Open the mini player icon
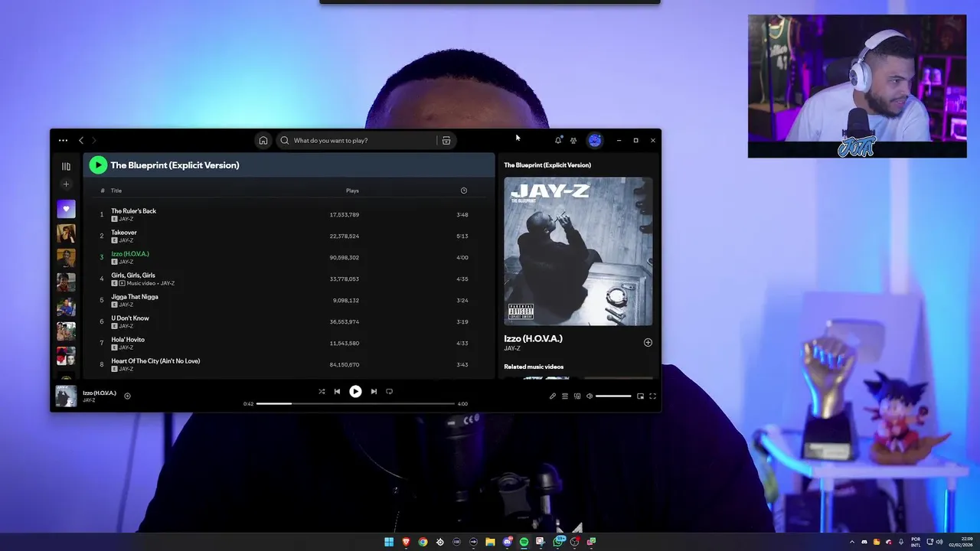The image size is (980, 551). (641, 396)
